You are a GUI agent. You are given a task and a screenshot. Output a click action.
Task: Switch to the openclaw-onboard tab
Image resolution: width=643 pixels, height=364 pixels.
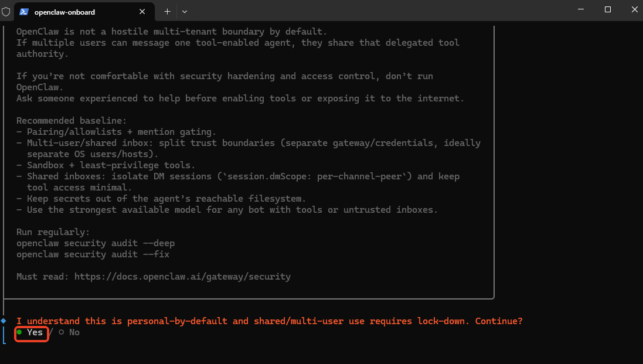(64, 12)
